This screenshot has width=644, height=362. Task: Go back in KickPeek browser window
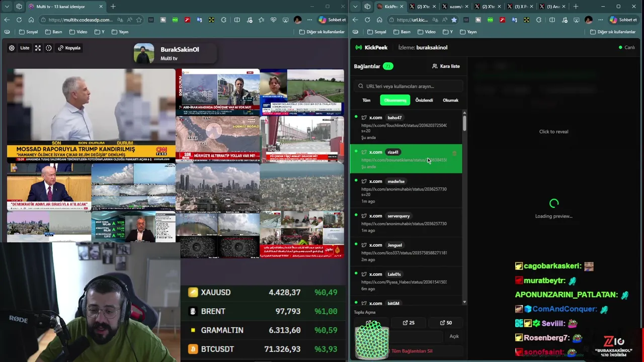355,20
